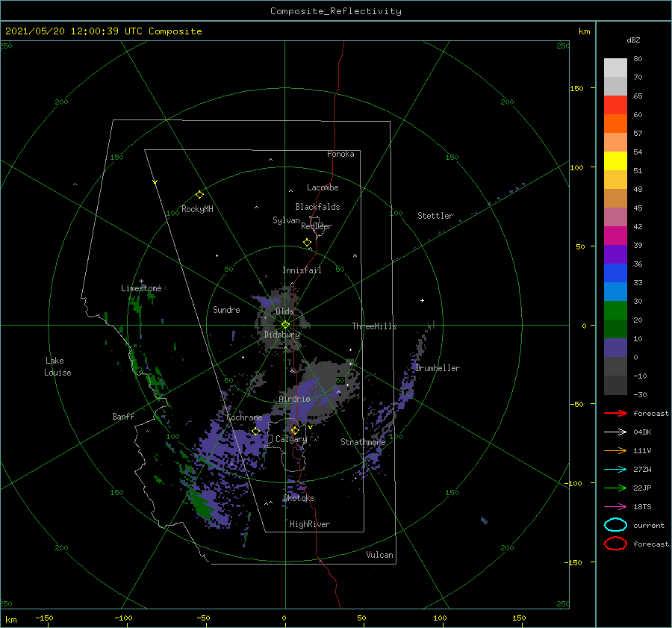Click the dBZ legend heading

point(633,40)
